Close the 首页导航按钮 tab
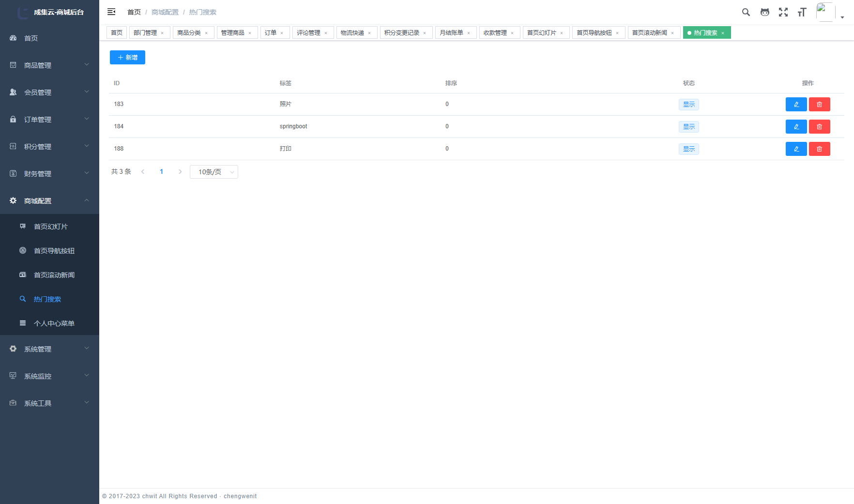The width and height of the screenshot is (854, 504). click(617, 33)
